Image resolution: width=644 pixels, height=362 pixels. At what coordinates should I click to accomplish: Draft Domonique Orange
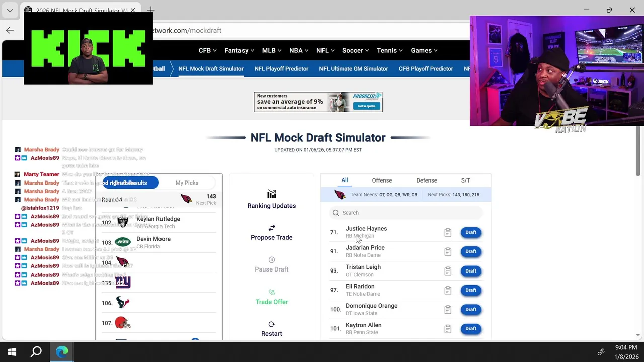(x=471, y=310)
